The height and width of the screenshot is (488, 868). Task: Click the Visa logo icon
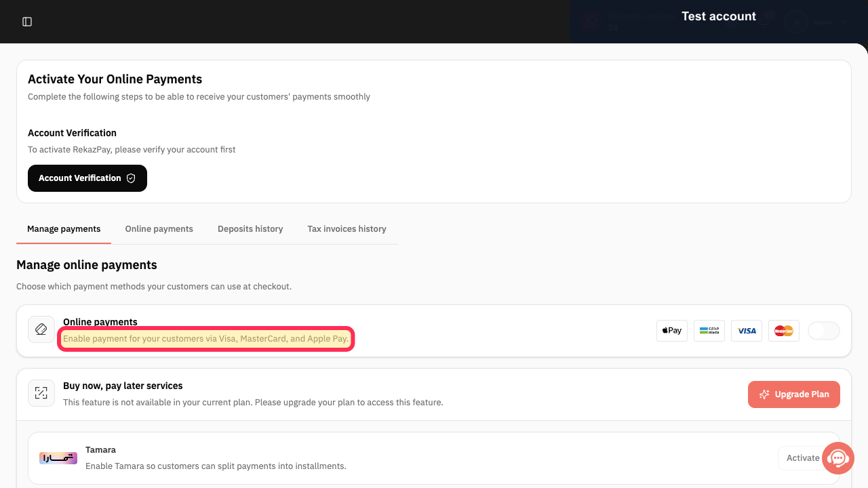click(x=747, y=331)
